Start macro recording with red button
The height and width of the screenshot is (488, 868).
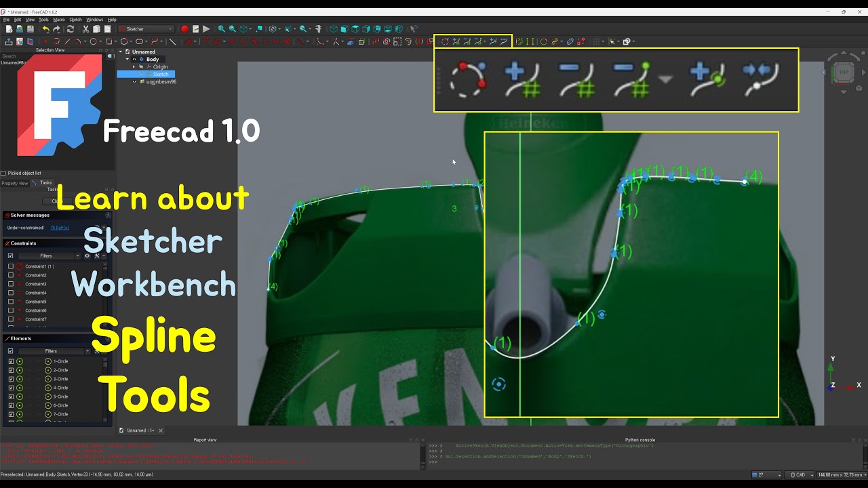(x=184, y=29)
